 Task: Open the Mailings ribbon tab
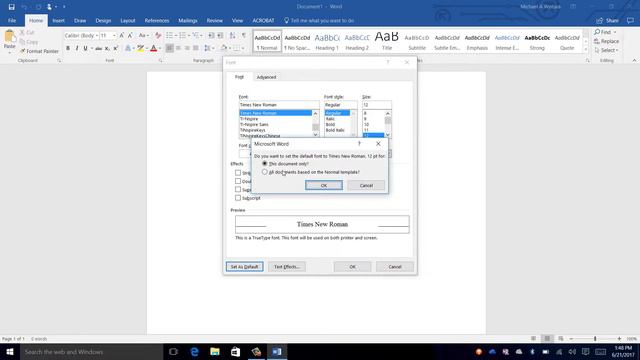[x=188, y=20]
